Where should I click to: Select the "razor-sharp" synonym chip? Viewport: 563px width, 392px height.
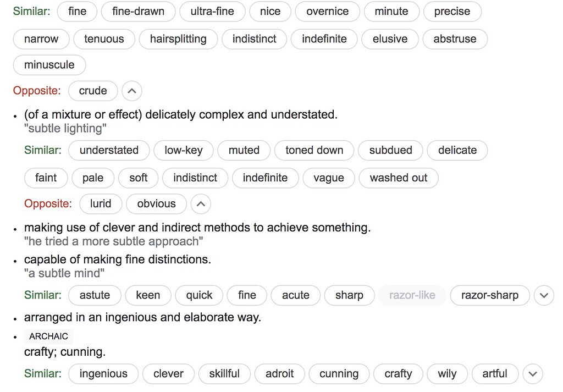489,295
